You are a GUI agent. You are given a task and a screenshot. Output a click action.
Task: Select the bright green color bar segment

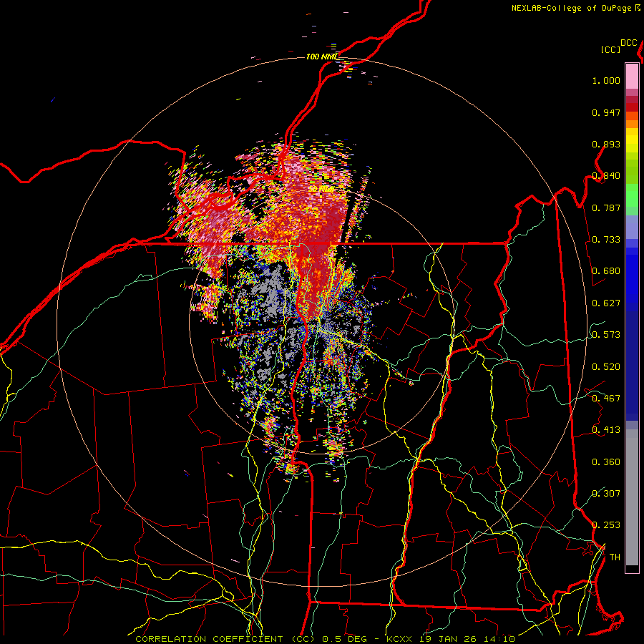(632, 195)
